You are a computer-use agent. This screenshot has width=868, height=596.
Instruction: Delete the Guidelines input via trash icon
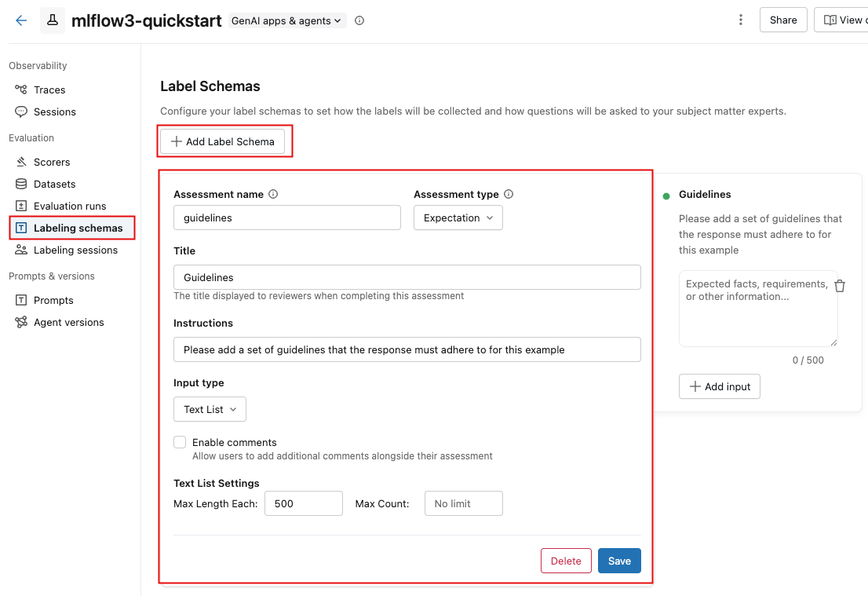[840, 285]
